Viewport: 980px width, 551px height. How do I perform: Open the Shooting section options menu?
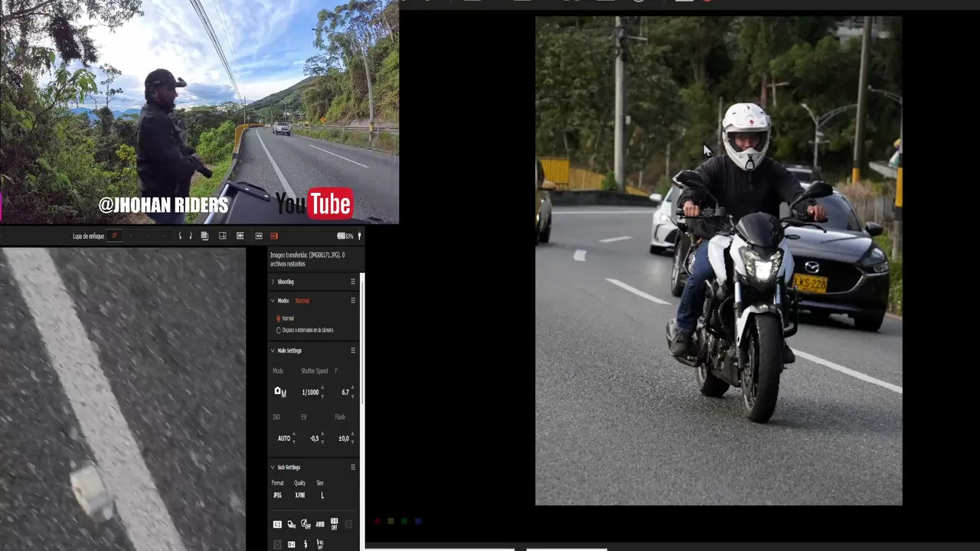353,282
